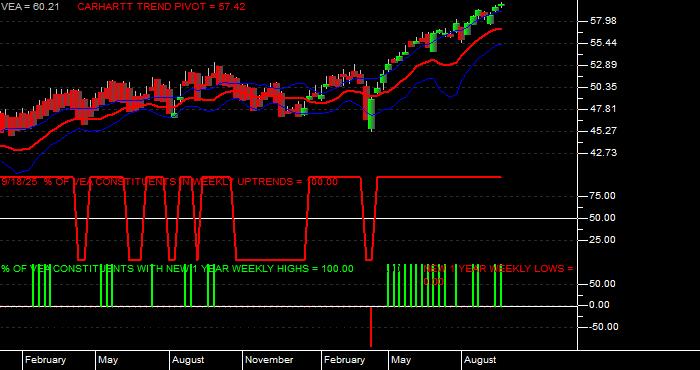Select the NEW 1 YEAR WEEKLY LOWS label

(x=498, y=275)
